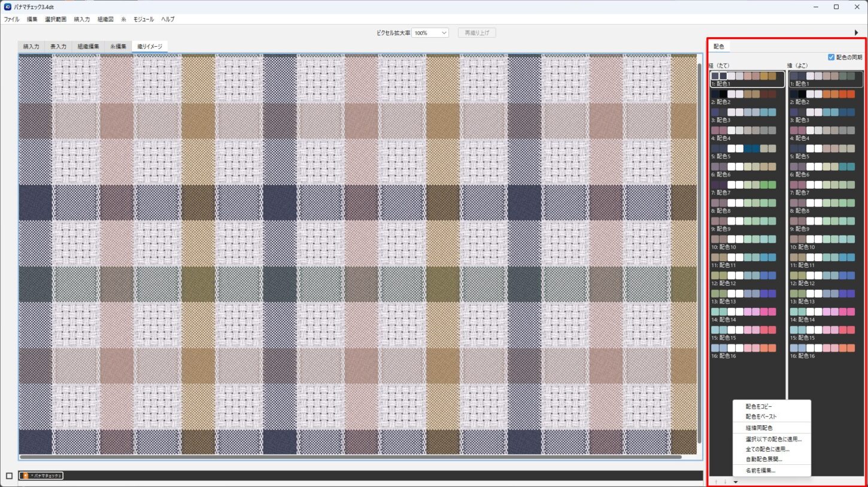Choose 自動配色展開... from the popup menu
The height and width of the screenshot is (487, 868).
pyautogui.click(x=764, y=459)
